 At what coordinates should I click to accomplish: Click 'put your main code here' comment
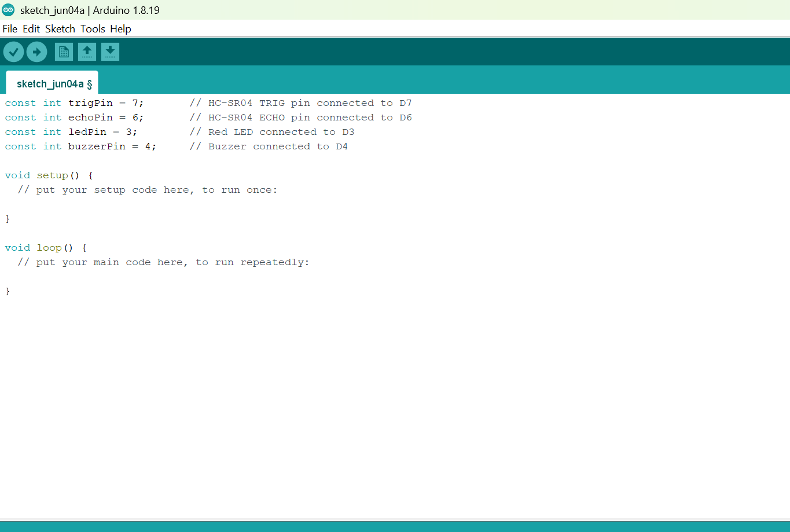pos(164,262)
